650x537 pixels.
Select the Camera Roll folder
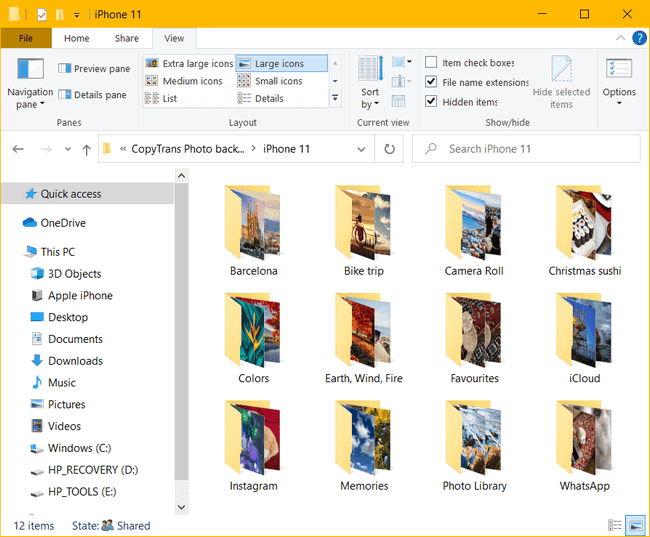click(474, 231)
